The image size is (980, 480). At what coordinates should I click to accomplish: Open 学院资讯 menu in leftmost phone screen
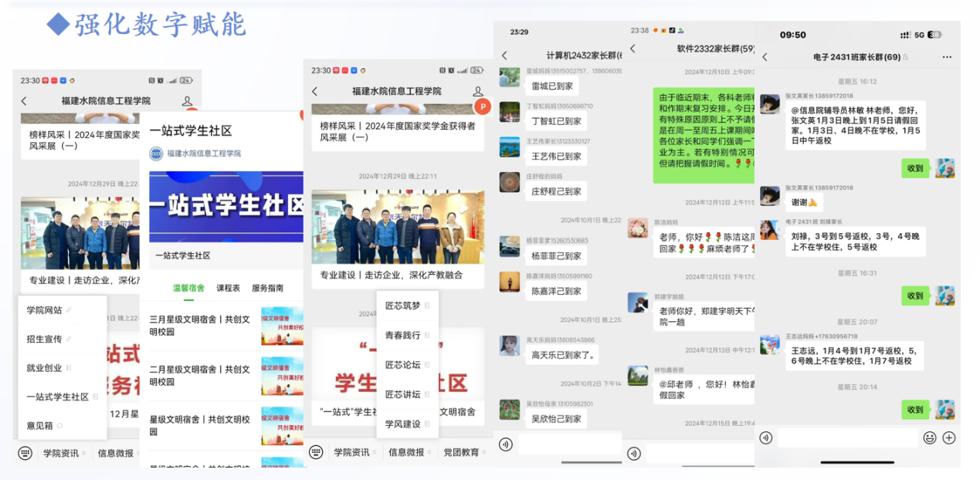click(64, 453)
